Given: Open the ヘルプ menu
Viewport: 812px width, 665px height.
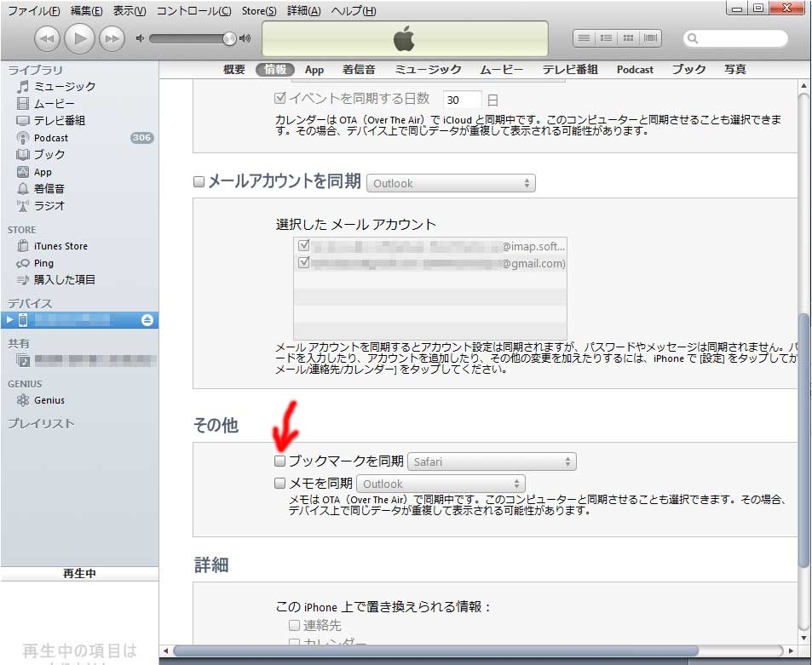Looking at the screenshot, I should click(x=354, y=11).
